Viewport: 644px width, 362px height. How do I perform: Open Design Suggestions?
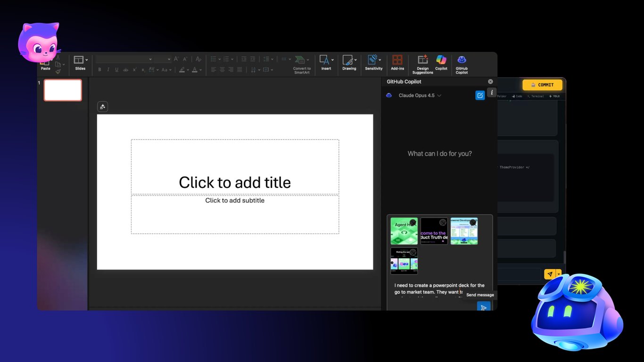[x=422, y=64]
